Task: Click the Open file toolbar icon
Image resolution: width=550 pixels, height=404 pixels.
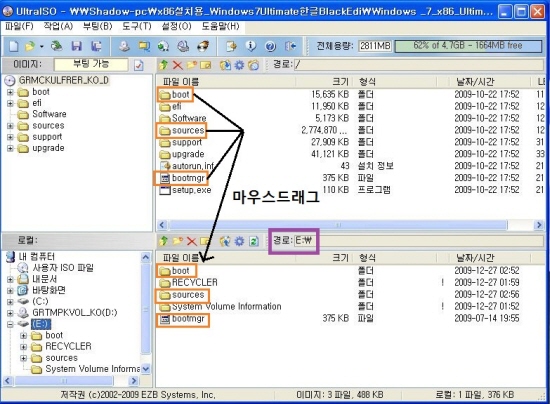Action: point(30,46)
